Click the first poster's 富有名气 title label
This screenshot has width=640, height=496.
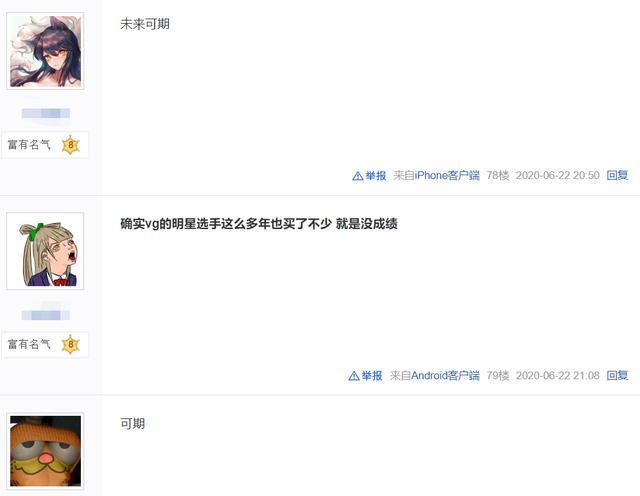[x=29, y=145]
